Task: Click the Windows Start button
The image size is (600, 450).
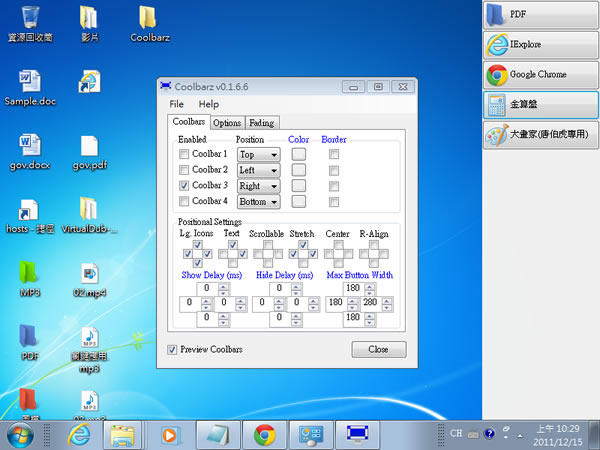Action: tap(19, 434)
